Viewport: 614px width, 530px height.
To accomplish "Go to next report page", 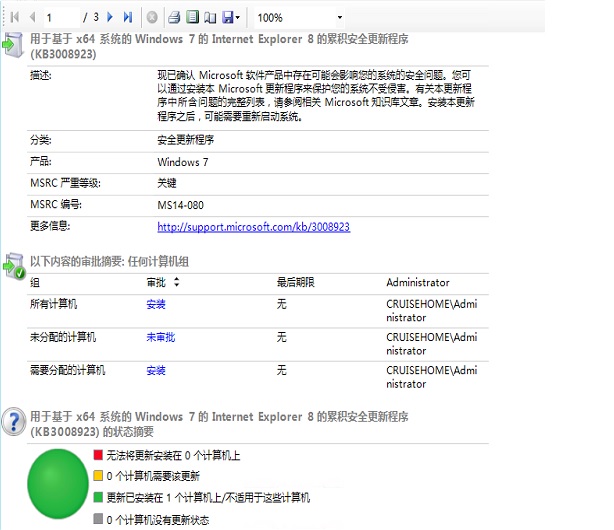I will [x=110, y=17].
